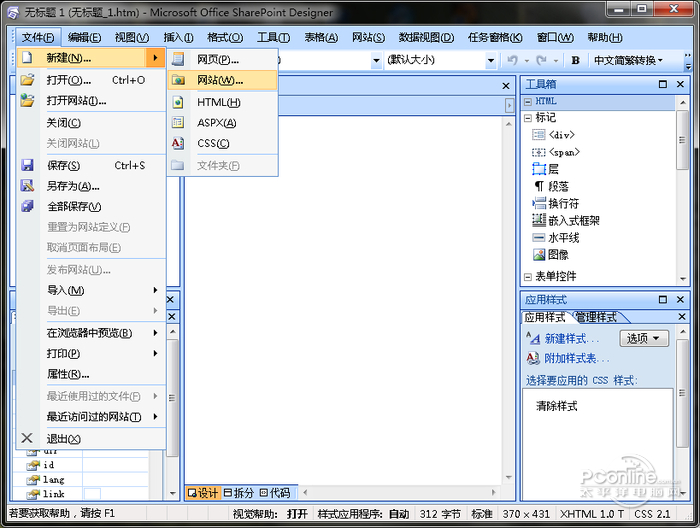Viewport: 700px width, 528px height.
Task: Open the 视图(V) menu
Action: [132, 37]
